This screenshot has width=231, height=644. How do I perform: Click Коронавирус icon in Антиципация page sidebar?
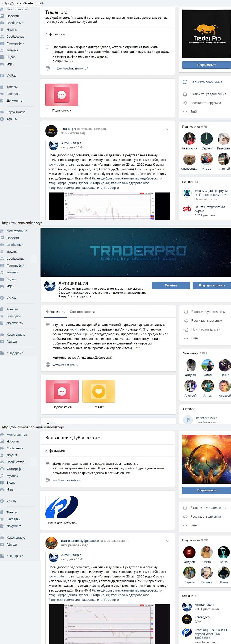click(2, 334)
